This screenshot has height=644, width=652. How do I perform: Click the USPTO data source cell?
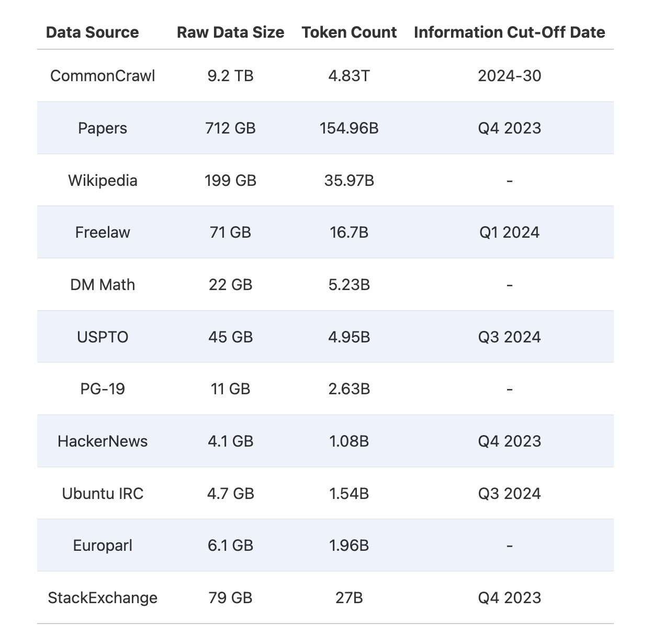point(103,337)
